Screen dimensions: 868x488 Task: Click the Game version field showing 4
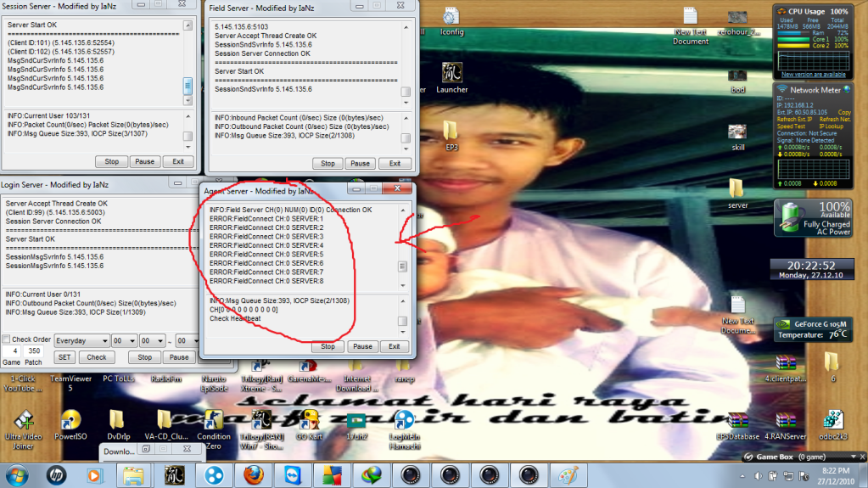pos(15,351)
